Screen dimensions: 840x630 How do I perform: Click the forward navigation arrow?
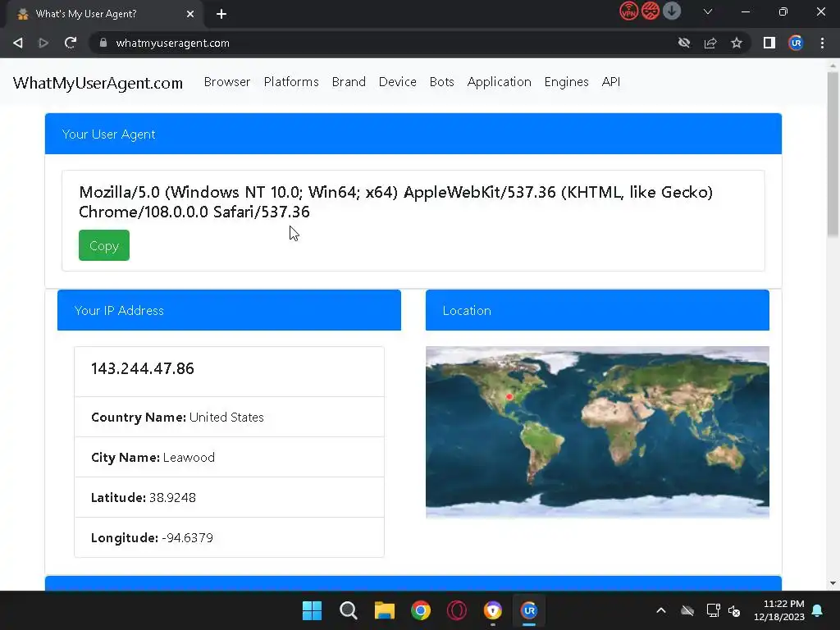tap(43, 43)
